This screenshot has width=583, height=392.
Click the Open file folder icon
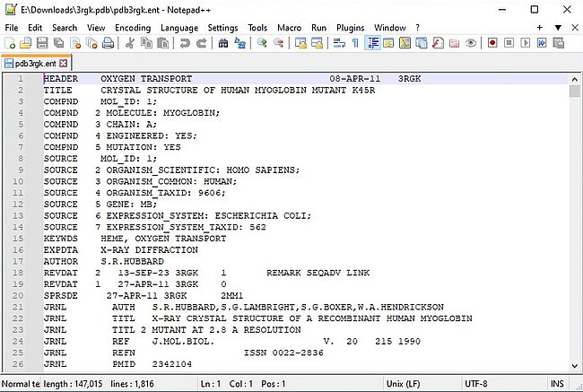(x=26, y=43)
